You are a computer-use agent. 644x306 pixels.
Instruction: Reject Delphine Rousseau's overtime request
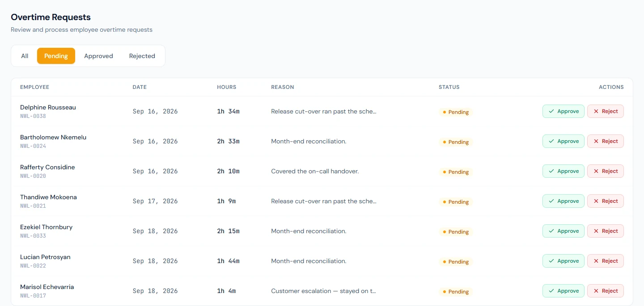click(606, 111)
